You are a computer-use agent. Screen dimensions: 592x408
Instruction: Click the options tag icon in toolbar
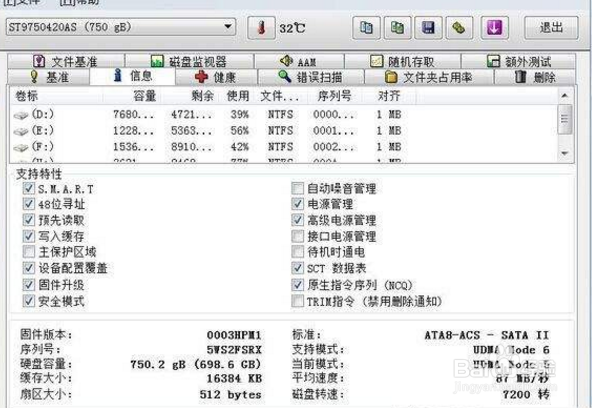pos(459,28)
